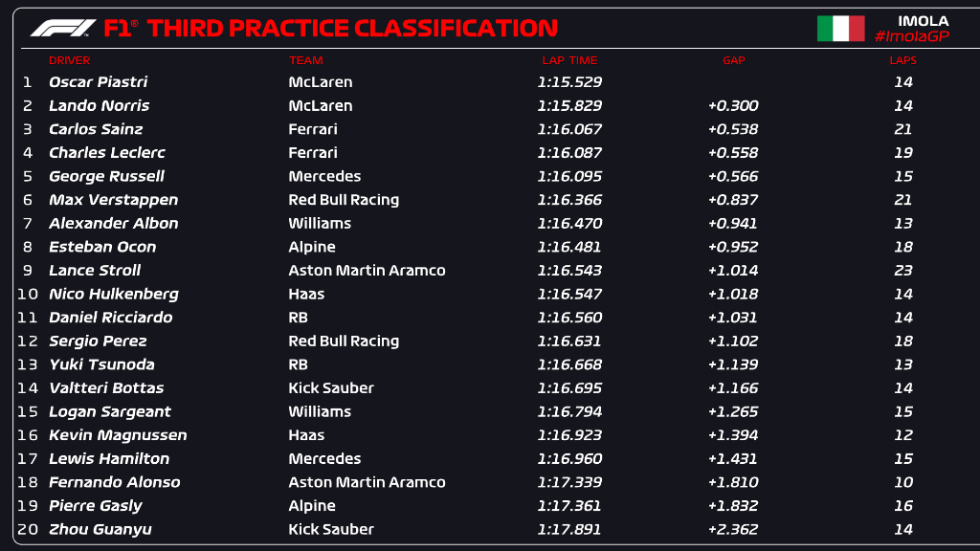Click Third Practice Classification heading

tap(352, 28)
